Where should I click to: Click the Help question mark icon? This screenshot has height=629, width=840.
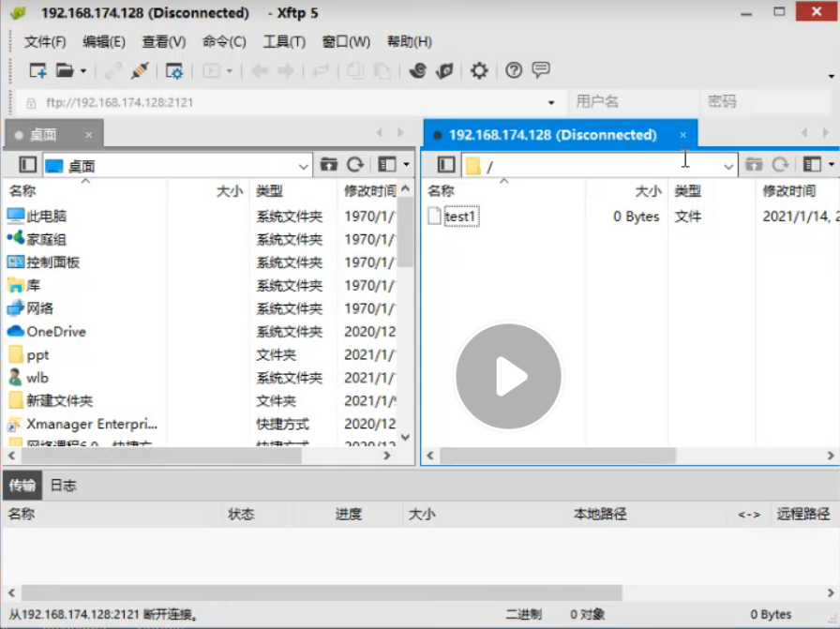[x=514, y=70]
